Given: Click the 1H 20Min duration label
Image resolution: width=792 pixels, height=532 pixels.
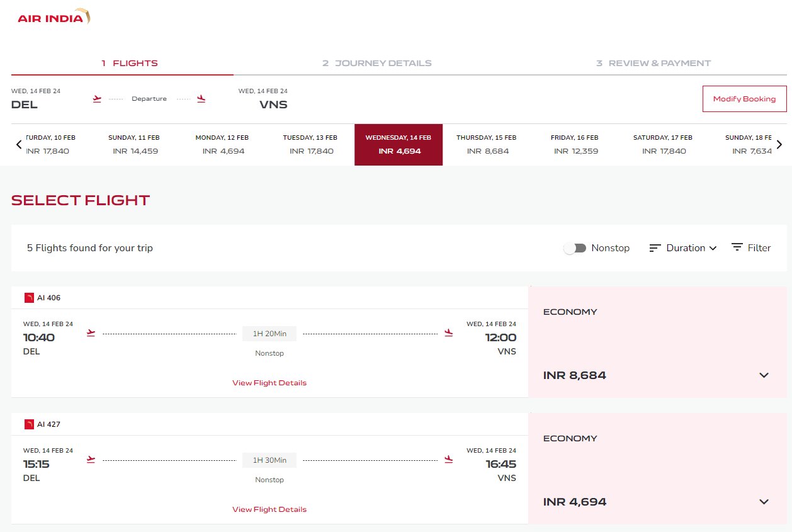Looking at the screenshot, I should click(269, 334).
